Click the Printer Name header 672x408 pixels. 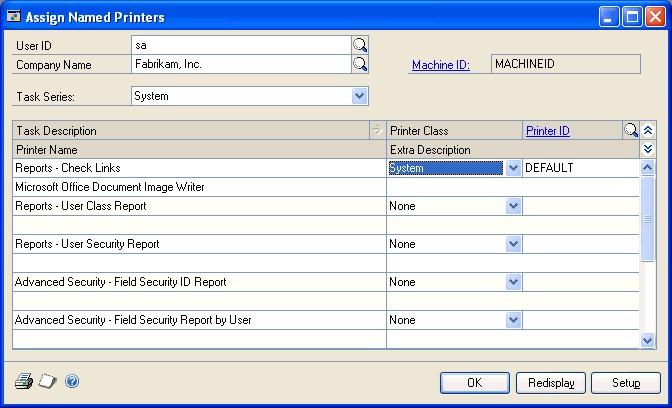(200, 150)
